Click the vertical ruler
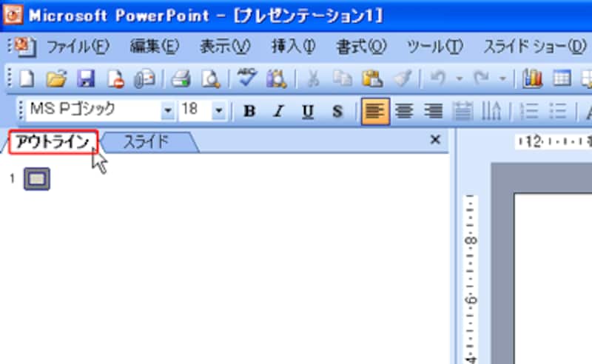 pos(471,279)
